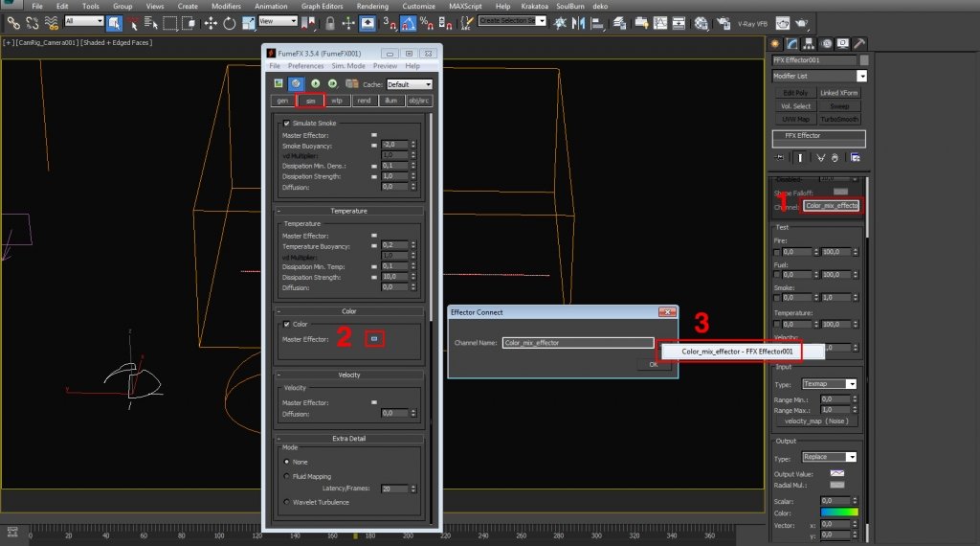980x546 pixels.
Task: Click the FFX Effector001 object color swatch
Action: point(864,60)
